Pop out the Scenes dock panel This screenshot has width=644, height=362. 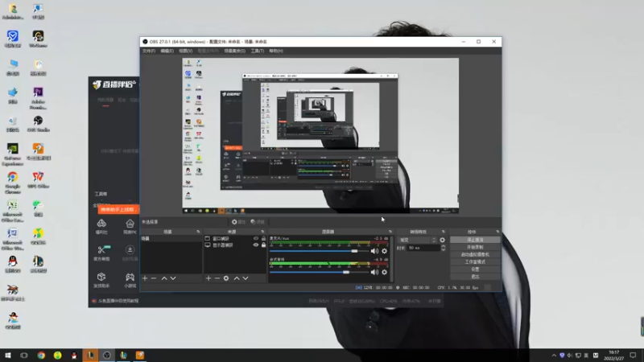pyautogui.click(x=198, y=232)
